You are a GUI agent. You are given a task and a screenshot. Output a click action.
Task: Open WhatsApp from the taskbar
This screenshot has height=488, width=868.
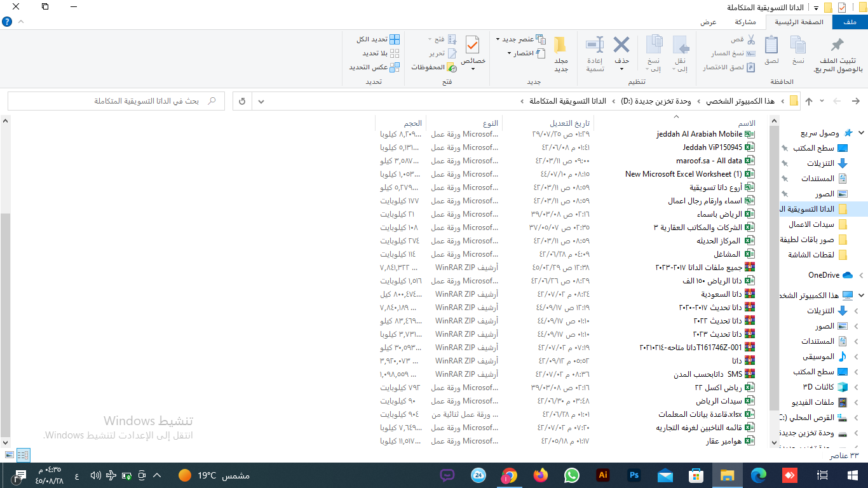pyautogui.click(x=572, y=475)
